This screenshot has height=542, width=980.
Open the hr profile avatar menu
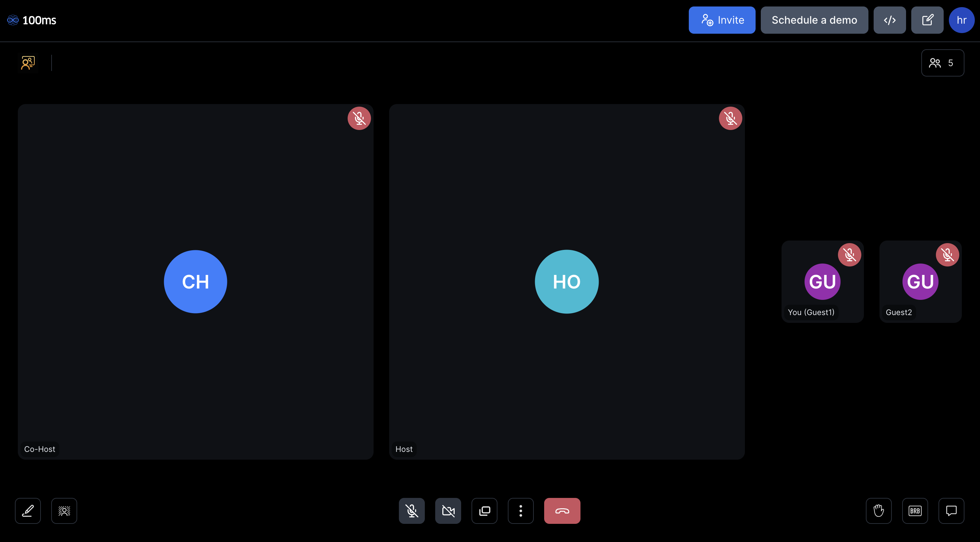click(962, 20)
